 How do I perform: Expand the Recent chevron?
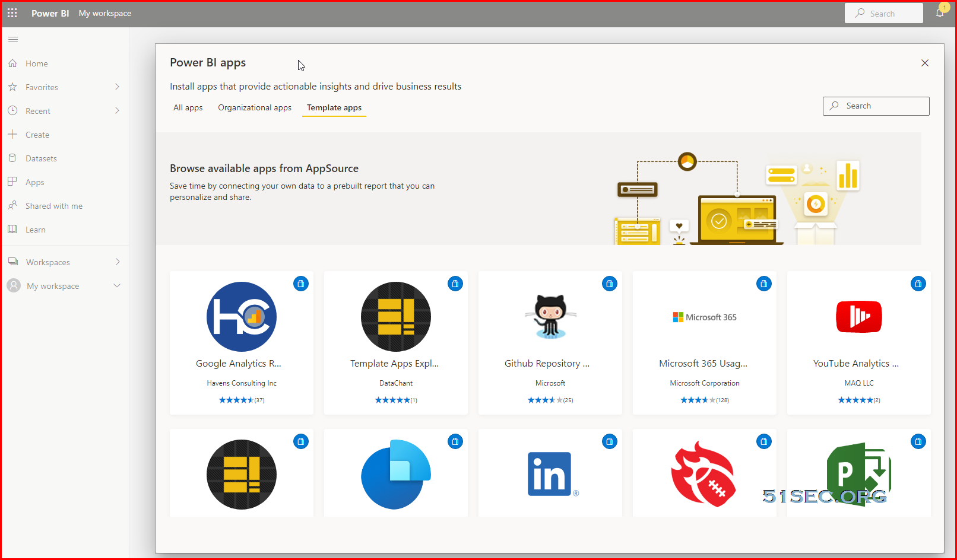117,110
